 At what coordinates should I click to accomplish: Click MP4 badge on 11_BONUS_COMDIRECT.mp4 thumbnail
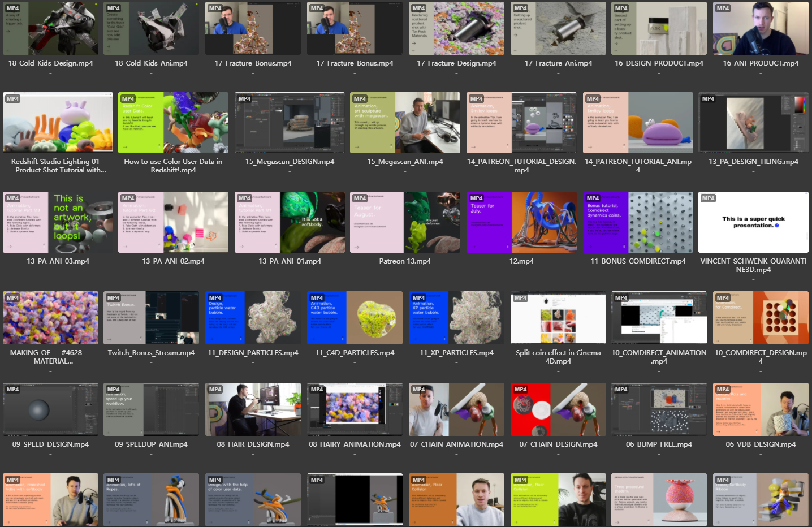click(593, 198)
